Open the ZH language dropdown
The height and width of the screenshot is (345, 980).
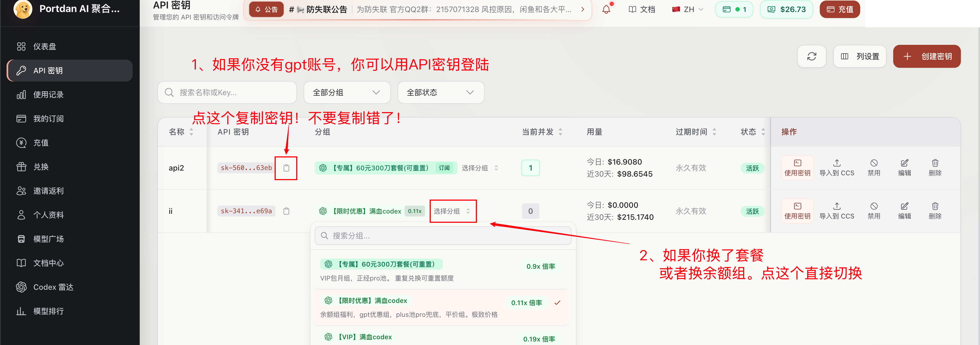click(x=688, y=9)
